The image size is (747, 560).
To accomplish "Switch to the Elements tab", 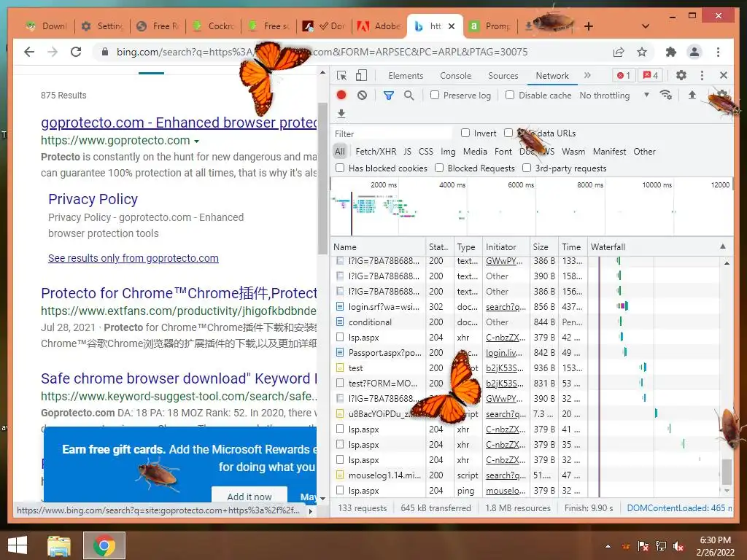I will coord(406,76).
